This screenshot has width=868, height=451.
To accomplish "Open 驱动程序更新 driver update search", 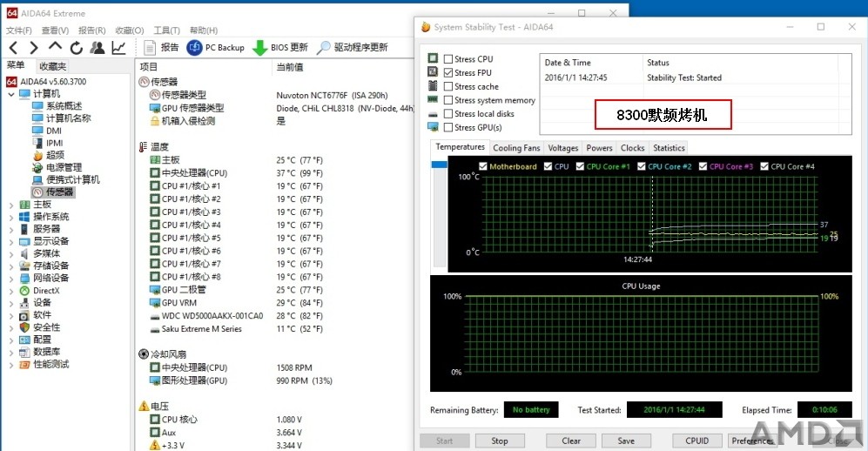I will click(352, 48).
